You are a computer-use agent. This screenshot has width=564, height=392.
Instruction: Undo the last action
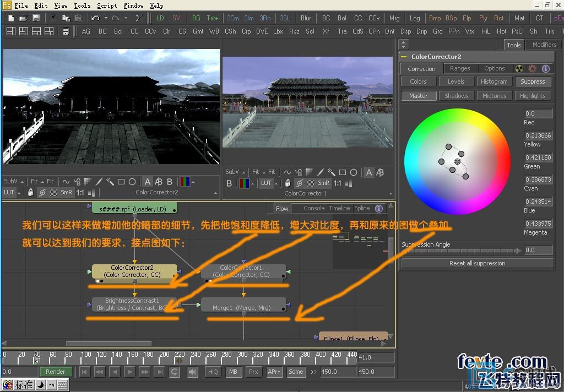(x=95, y=18)
